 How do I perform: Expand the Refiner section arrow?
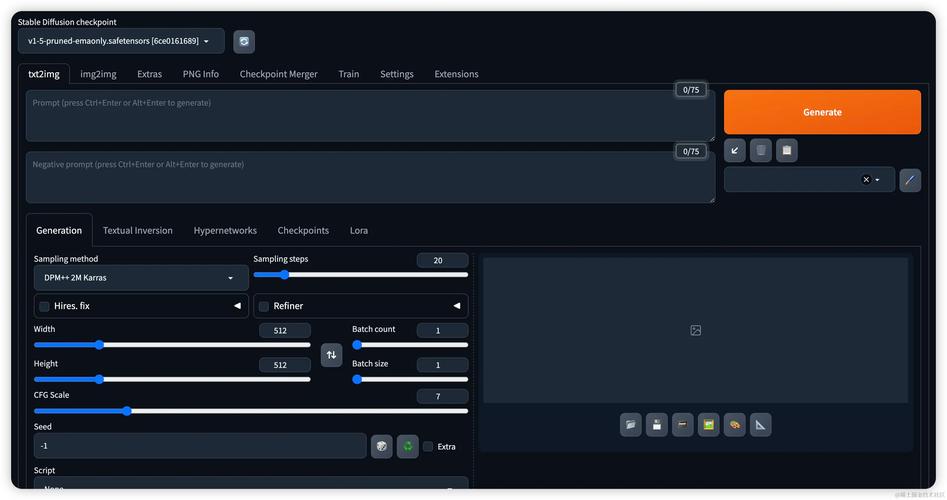tap(457, 306)
